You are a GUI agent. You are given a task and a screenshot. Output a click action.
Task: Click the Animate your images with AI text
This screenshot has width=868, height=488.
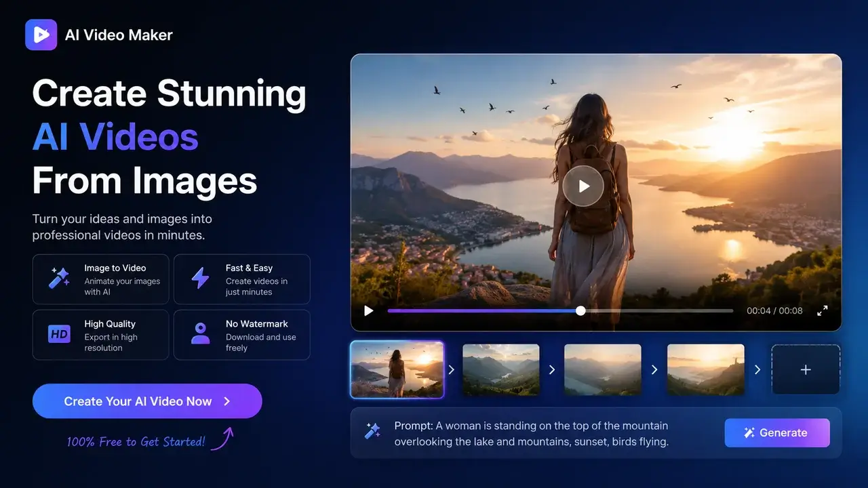pos(122,287)
